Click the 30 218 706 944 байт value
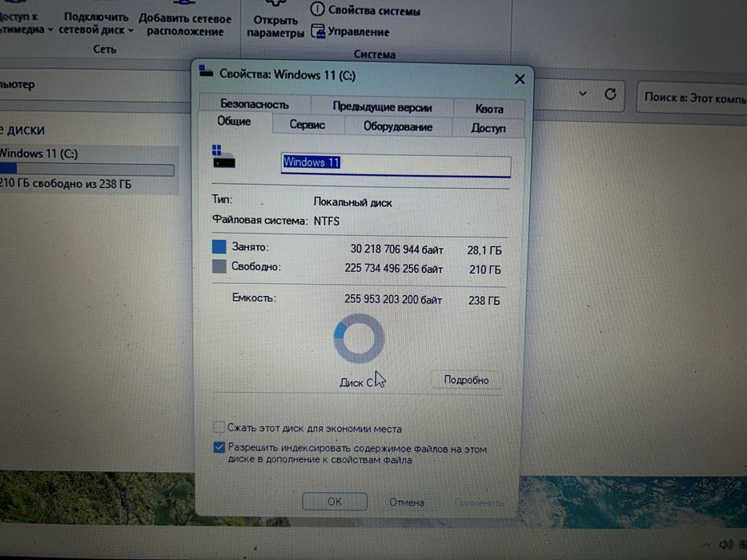Viewport: 747px width, 560px height. point(396,250)
